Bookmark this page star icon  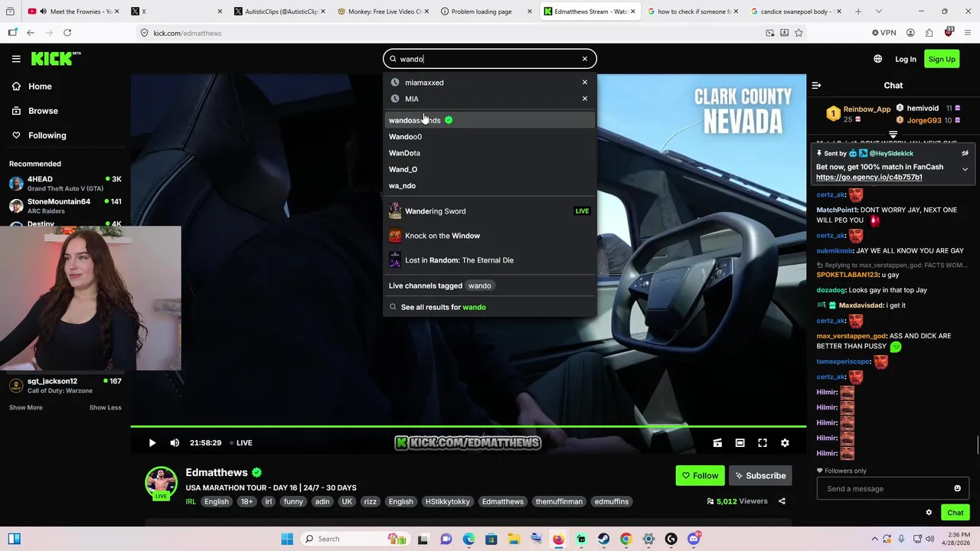coord(799,33)
